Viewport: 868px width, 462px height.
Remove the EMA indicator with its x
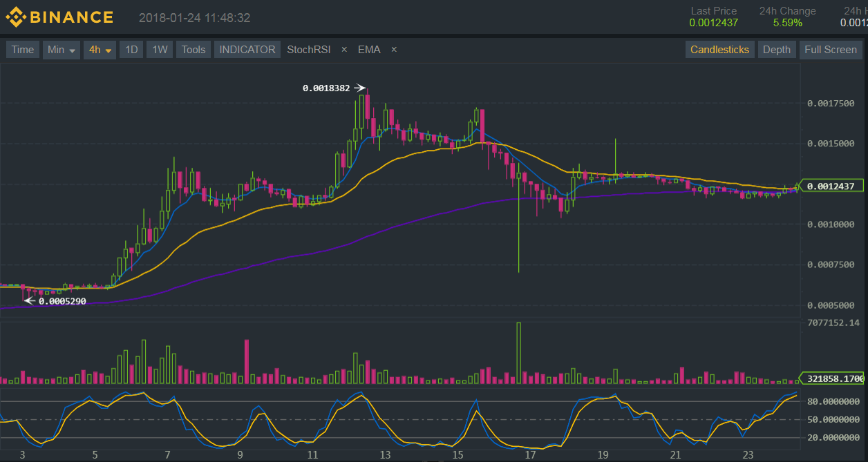coord(394,50)
